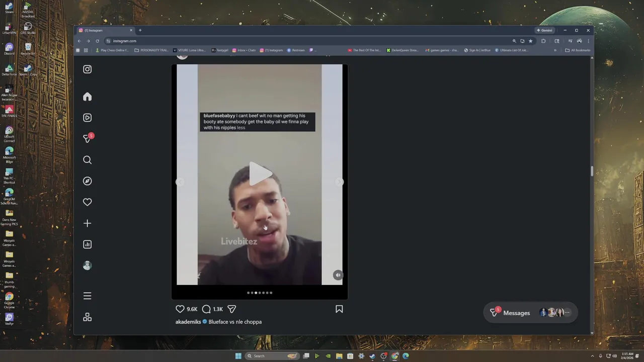
Task: Open the Dashboard insights chart icon
Action: (x=87, y=244)
